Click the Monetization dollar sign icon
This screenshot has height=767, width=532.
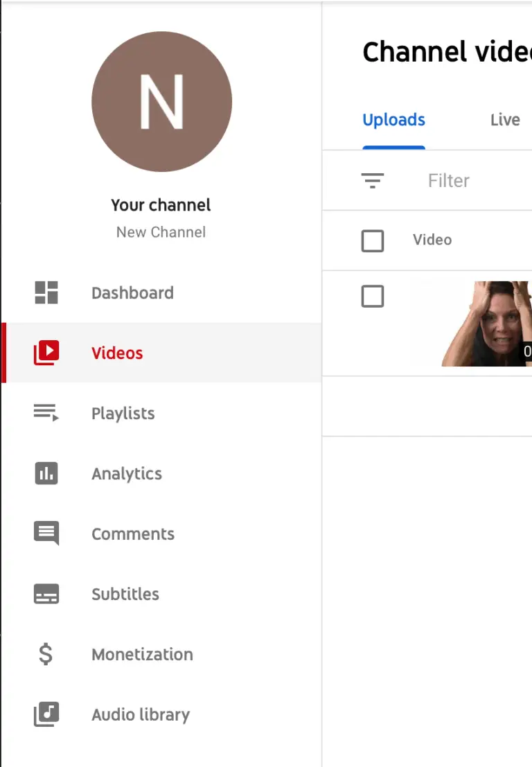click(46, 654)
